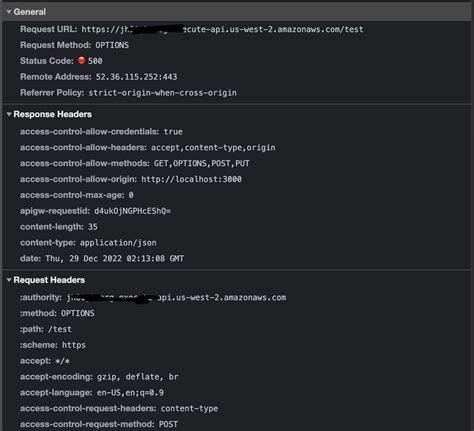Viewport: 474px width, 431px height.
Task: Select the General section heading
Action: point(30,12)
